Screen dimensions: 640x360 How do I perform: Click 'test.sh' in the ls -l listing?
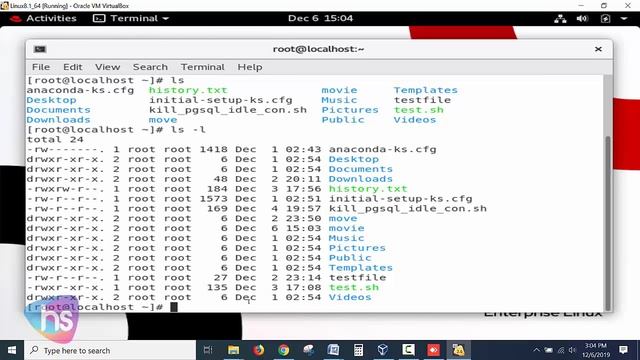[354, 287]
